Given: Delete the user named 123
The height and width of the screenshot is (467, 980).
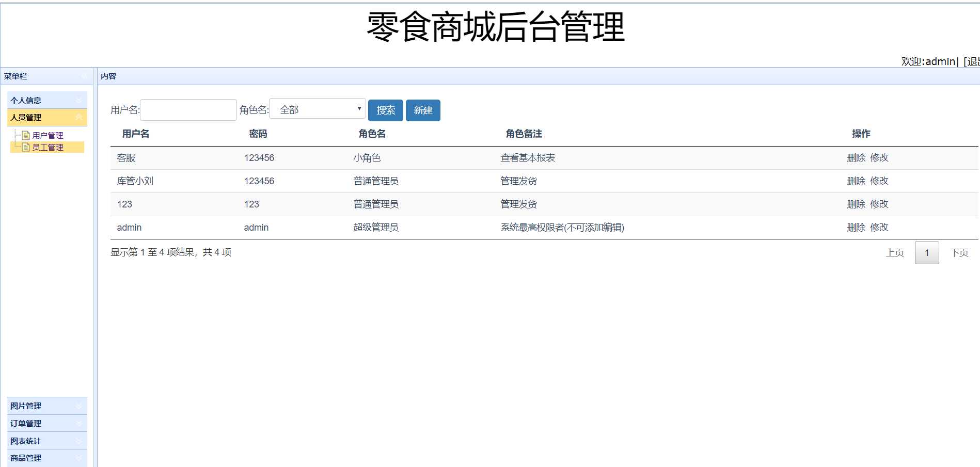Looking at the screenshot, I should [x=856, y=204].
